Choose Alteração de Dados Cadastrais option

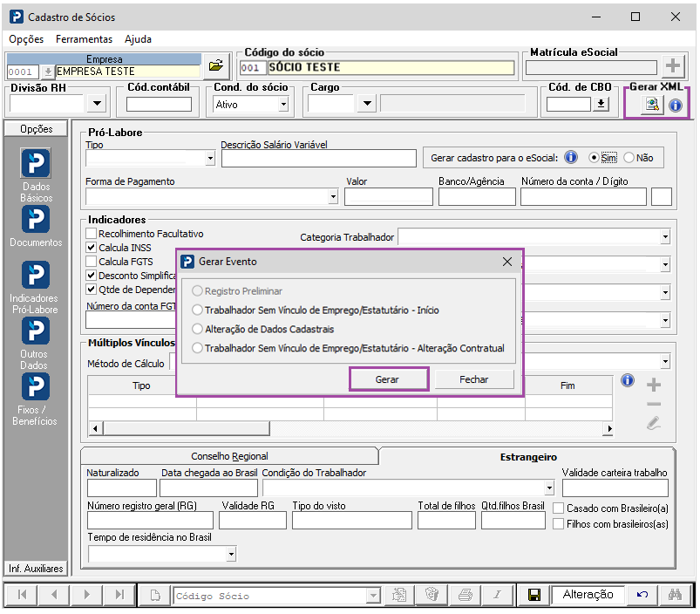[x=197, y=329]
